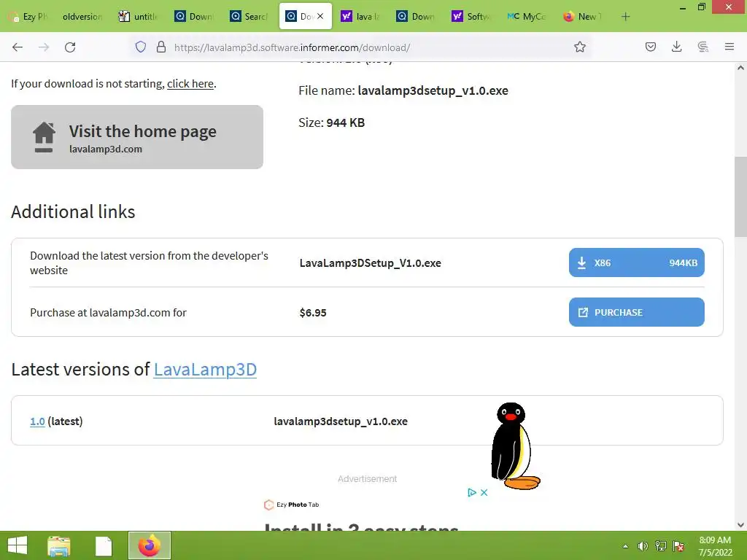This screenshot has height=560, width=747.
Task: Click the 'click here' download link
Action: pos(190,84)
